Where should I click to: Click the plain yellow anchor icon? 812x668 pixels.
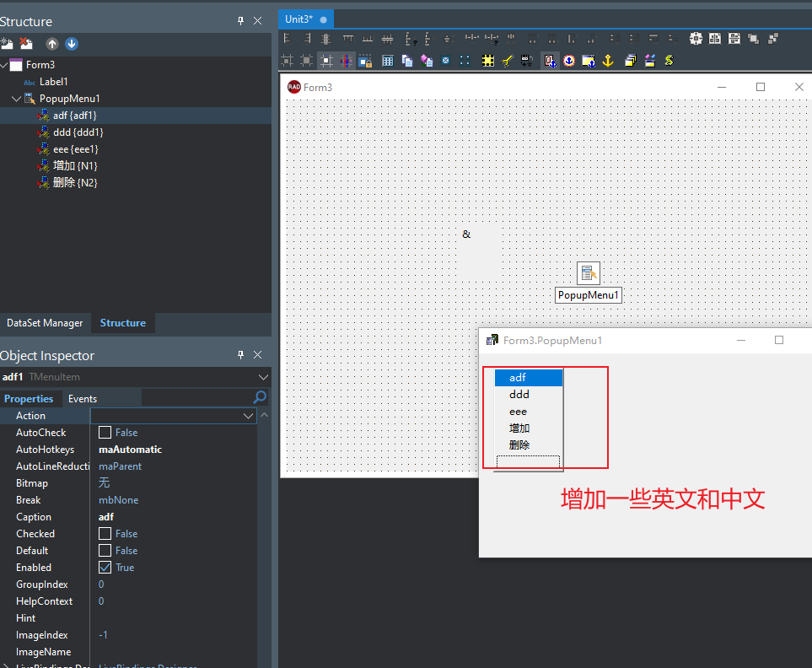tap(608, 61)
